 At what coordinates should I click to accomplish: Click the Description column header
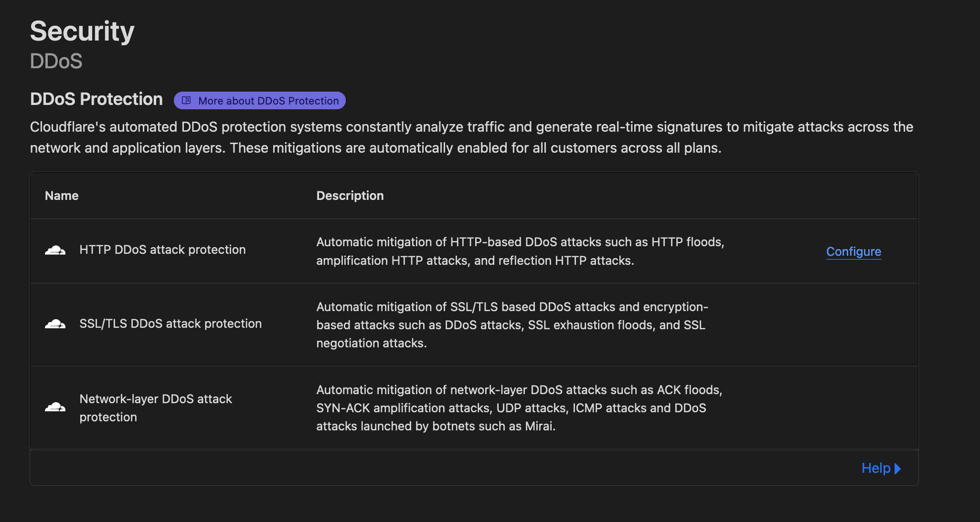pyautogui.click(x=350, y=195)
